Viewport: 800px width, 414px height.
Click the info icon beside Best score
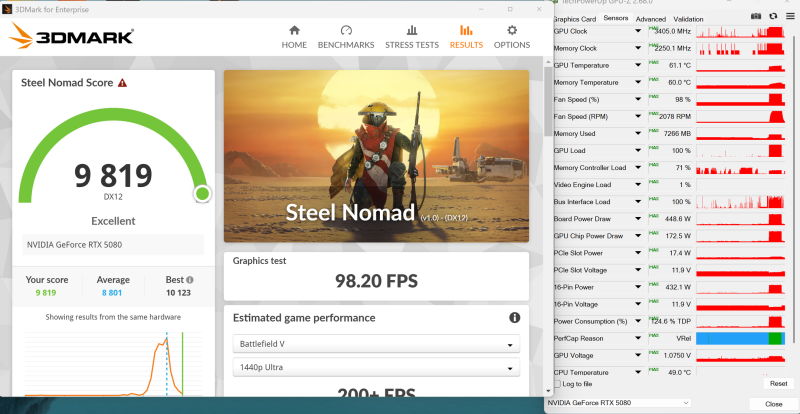coord(190,280)
